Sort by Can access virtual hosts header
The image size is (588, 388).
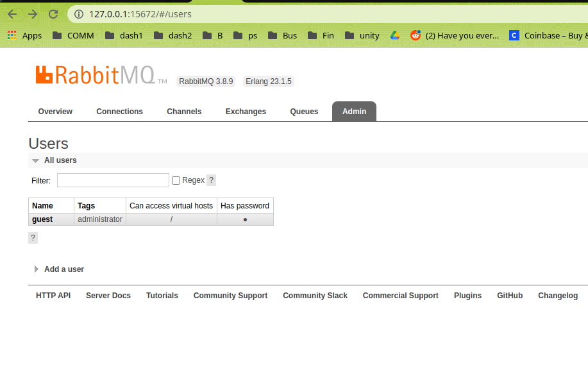(171, 206)
